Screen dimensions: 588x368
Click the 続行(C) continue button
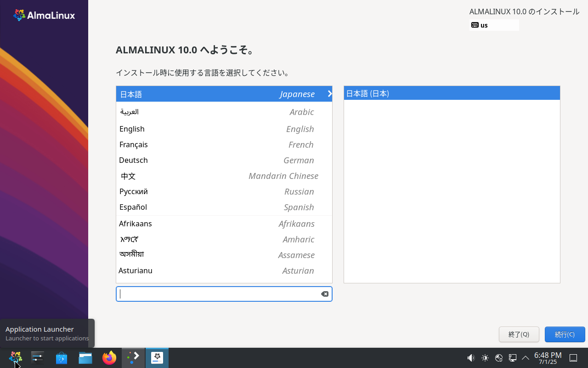point(565,334)
